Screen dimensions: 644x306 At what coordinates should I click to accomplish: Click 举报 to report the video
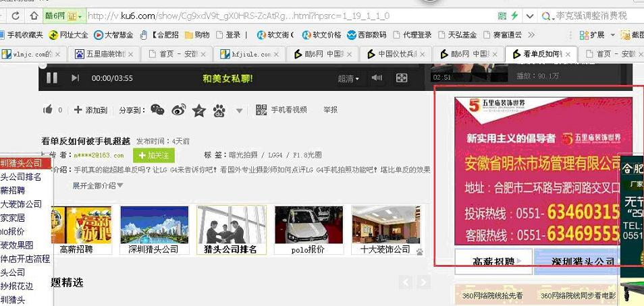pos(330,109)
